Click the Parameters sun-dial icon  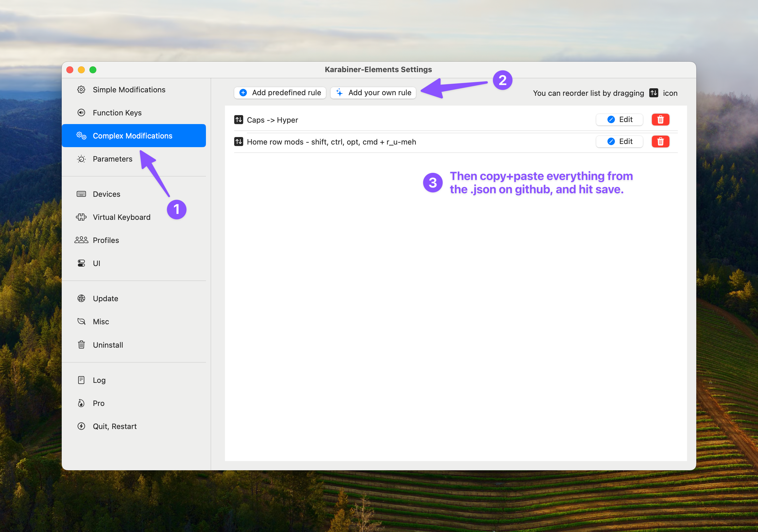[x=81, y=159]
